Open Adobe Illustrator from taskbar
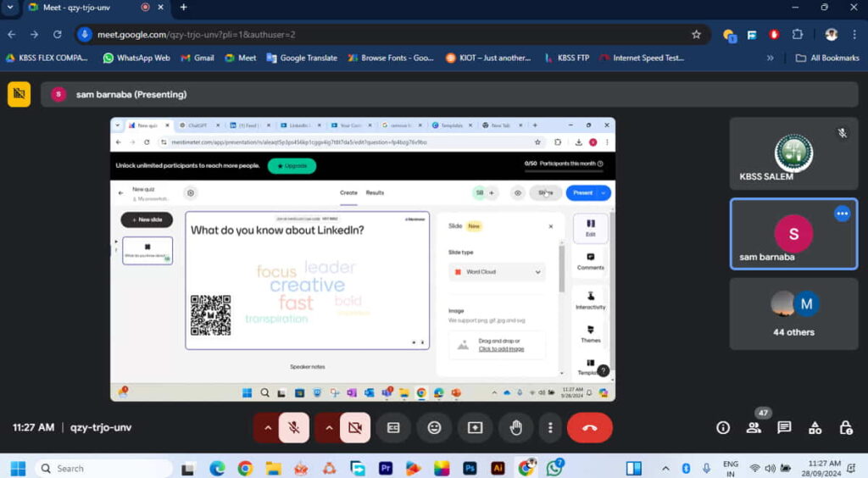The height and width of the screenshot is (478, 868). tap(498, 468)
